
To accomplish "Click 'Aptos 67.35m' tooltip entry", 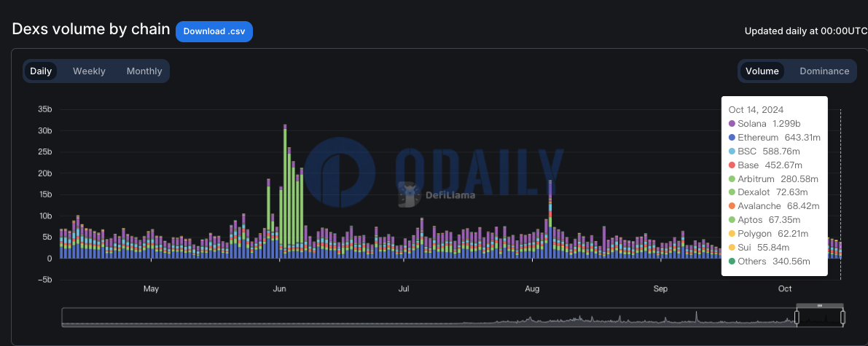I will click(764, 220).
